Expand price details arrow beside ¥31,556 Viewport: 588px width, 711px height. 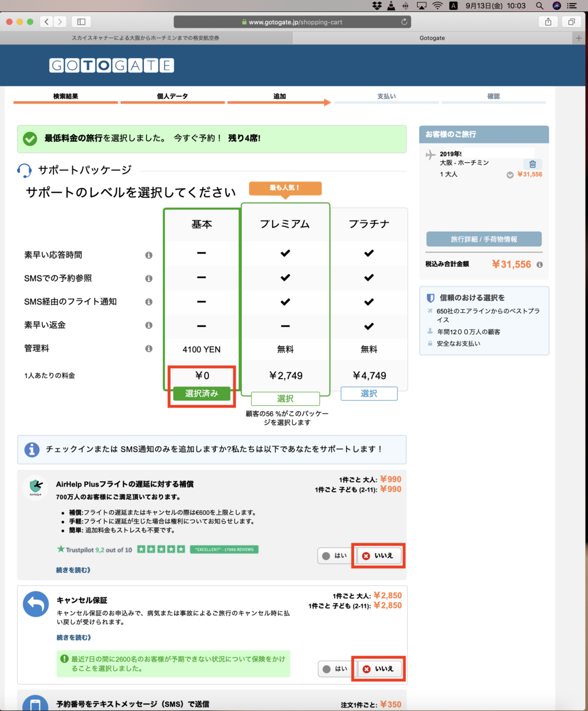510,175
